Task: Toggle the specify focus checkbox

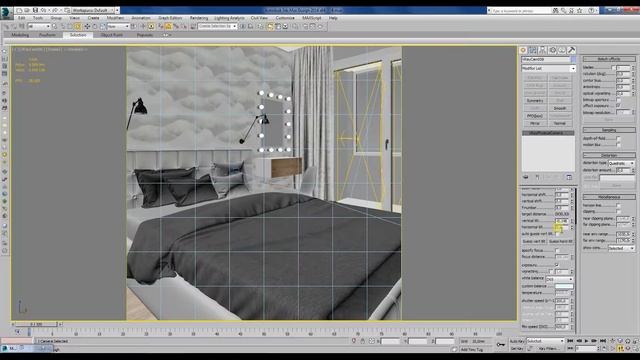Action: pos(557,250)
